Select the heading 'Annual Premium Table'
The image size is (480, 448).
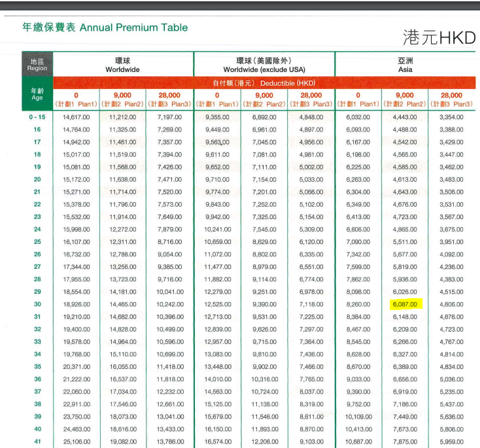click(x=133, y=27)
